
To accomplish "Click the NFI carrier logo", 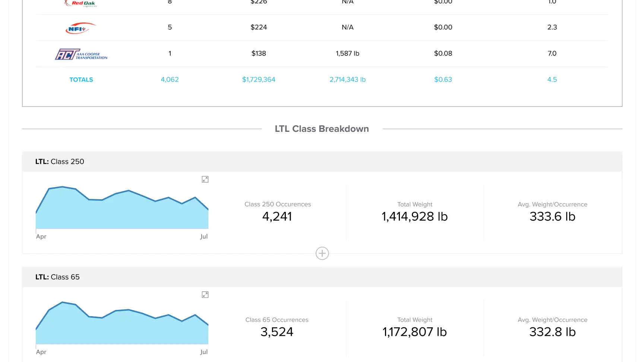I will [x=81, y=28].
